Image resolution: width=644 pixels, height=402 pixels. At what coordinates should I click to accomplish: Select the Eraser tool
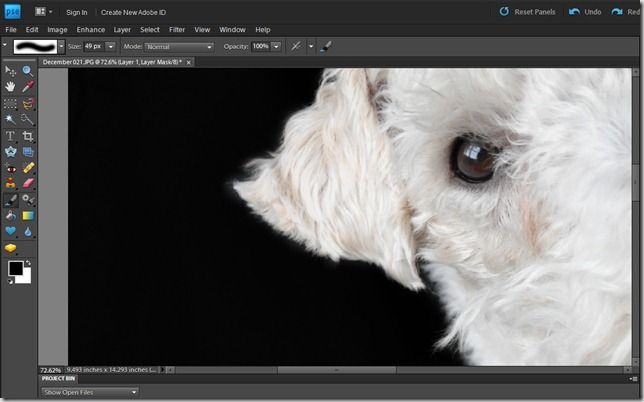click(28, 183)
